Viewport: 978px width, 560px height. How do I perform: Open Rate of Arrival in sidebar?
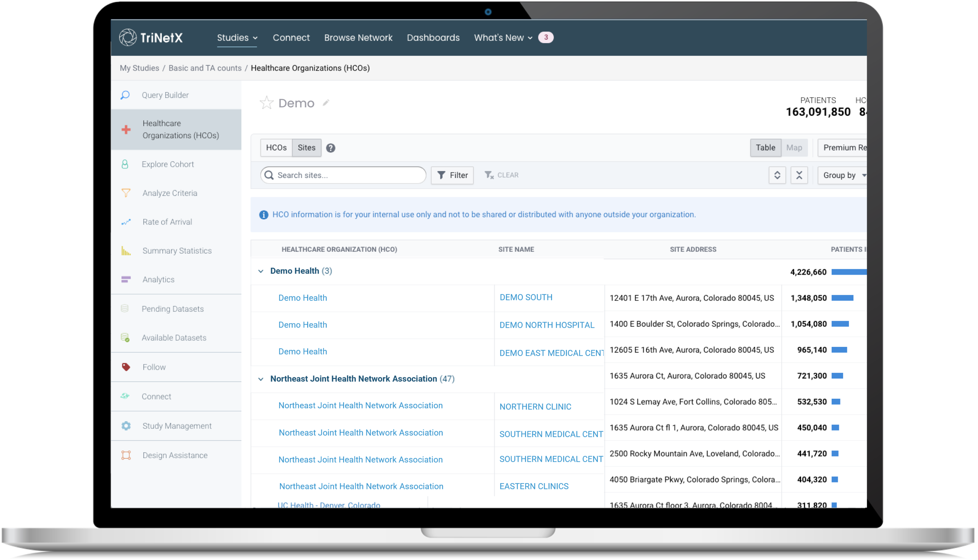(167, 222)
